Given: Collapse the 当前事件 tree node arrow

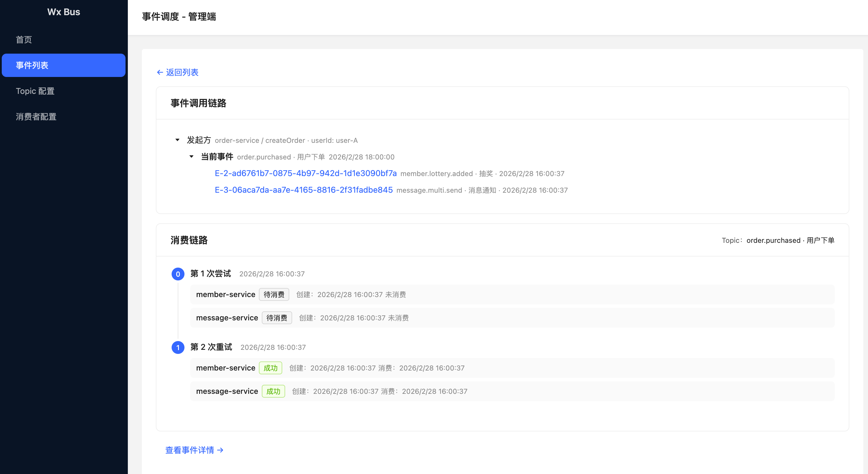Looking at the screenshot, I should (x=191, y=157).
